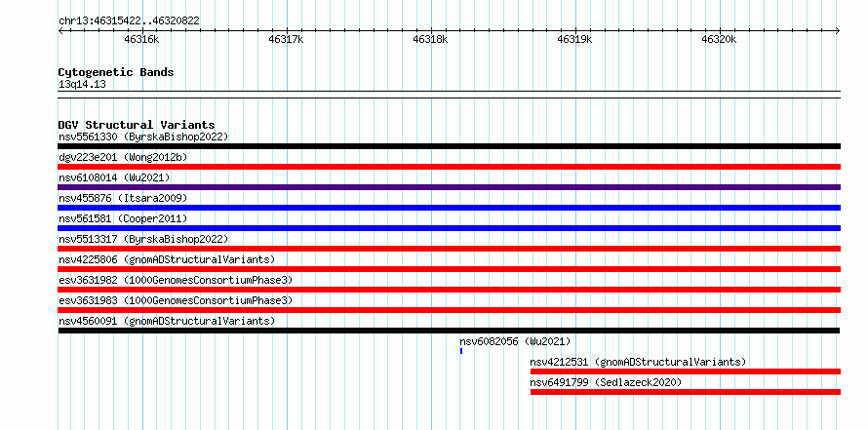Screen dimensions: 868x430
Task: Click the 46318k ruler tick label
Action: point(430,39)
